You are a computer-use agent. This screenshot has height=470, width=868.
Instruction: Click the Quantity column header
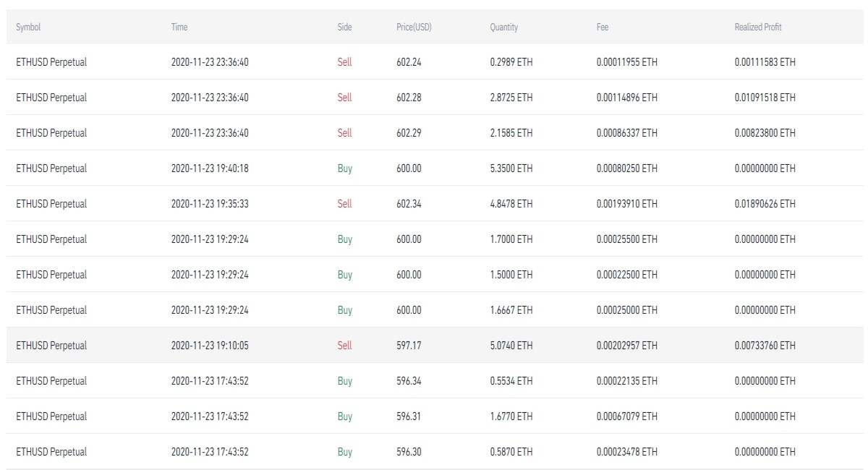point(504,27)
